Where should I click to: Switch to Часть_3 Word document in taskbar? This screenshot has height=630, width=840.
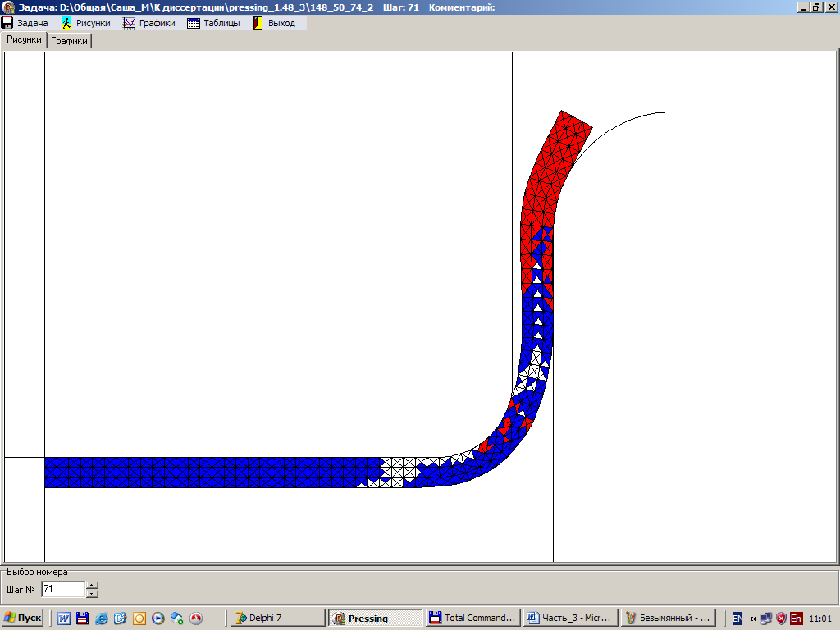coord(570,618)
